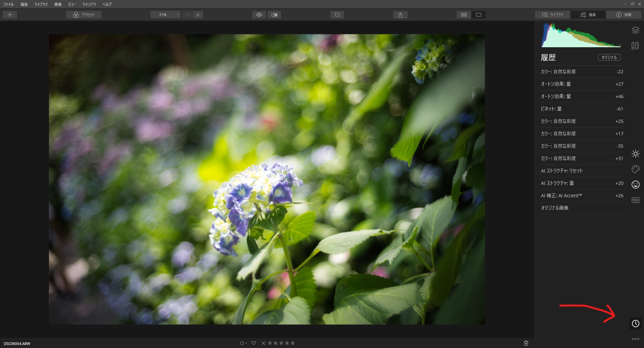Open the Essentials sun icon
644x348 pixels.
635,154
